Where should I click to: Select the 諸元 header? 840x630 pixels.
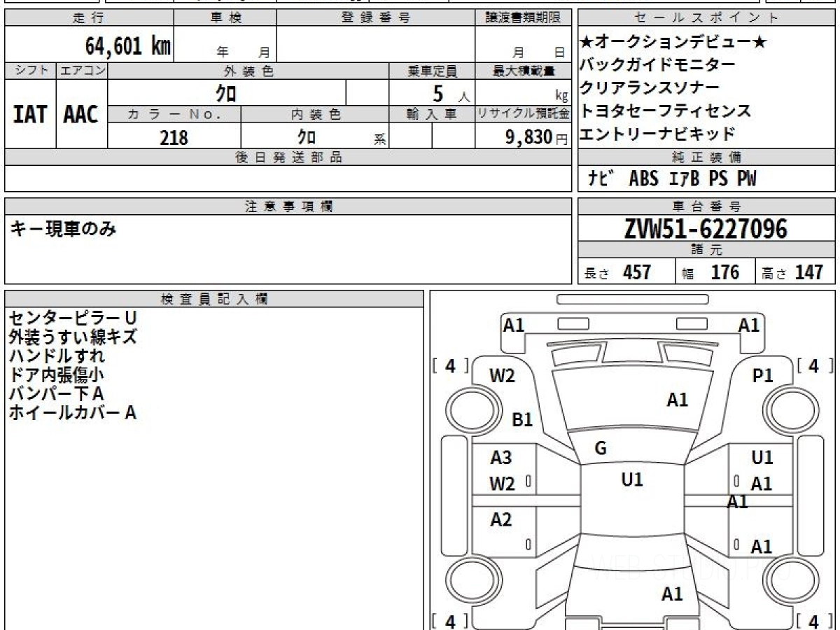click(706, 250)
